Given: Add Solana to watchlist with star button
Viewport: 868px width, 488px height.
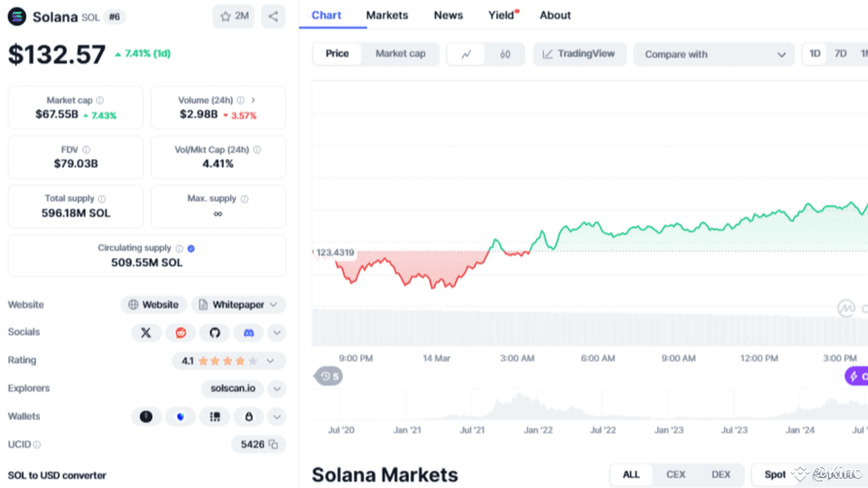Looking at the screenshot, I should click(x=233, y=16).
